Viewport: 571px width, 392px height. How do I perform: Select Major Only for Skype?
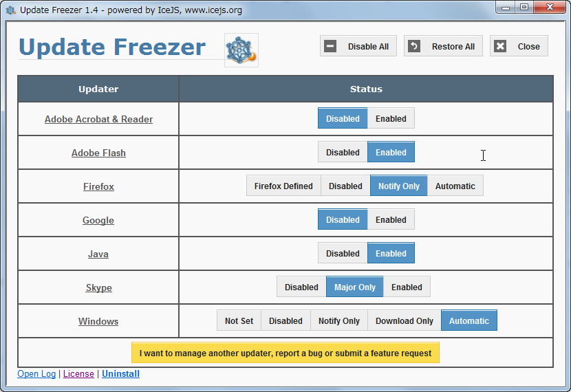[355, 287]
